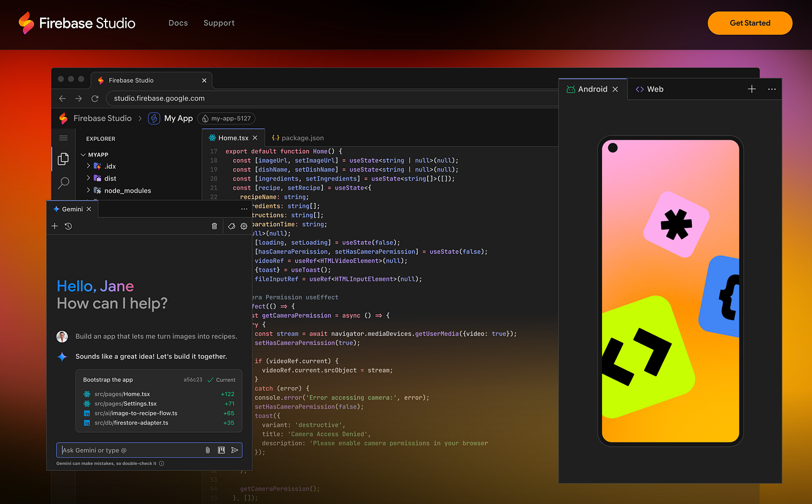This screenshot has height=504, width=812.
Task: Select the .idx folder icon
Action: (97, 166)
